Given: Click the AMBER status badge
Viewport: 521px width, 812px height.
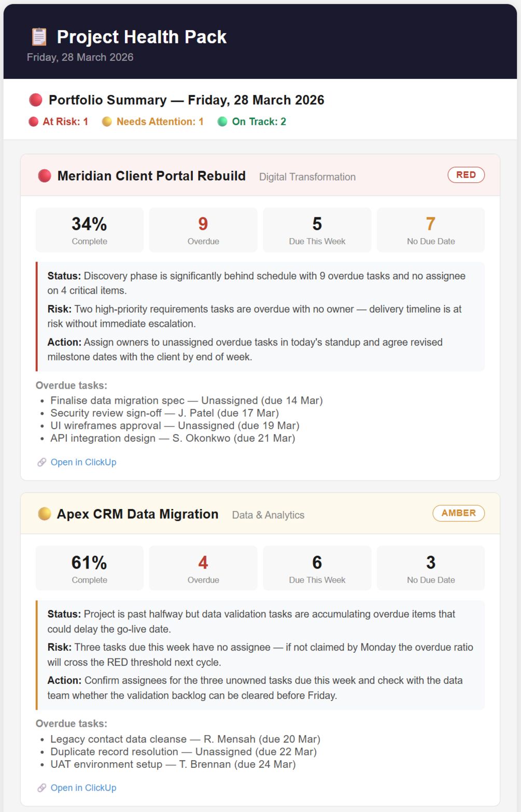Looking at the screenshot, I should point(458,513).
